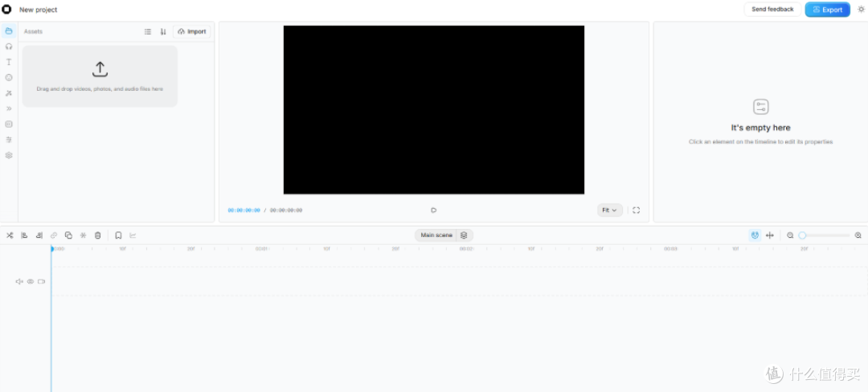Click the track video camera icon

pos(42,281)
